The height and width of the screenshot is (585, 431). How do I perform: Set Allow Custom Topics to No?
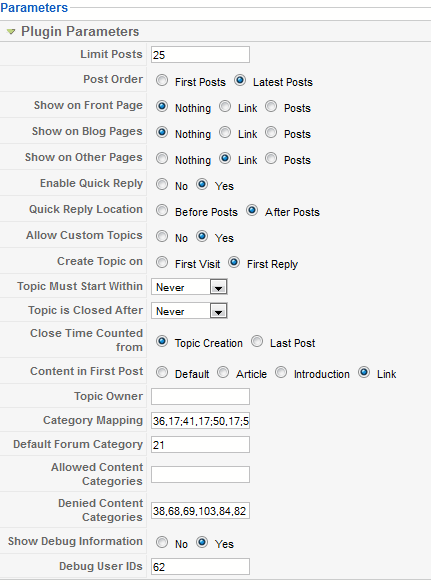pos(162,236)
